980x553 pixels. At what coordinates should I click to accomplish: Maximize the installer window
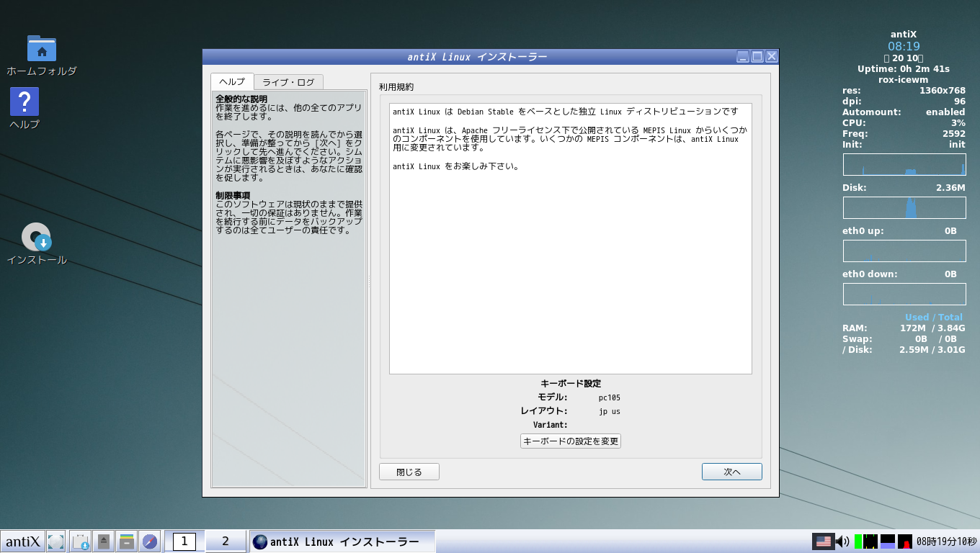pyautogui.click(x=757, y=56)
